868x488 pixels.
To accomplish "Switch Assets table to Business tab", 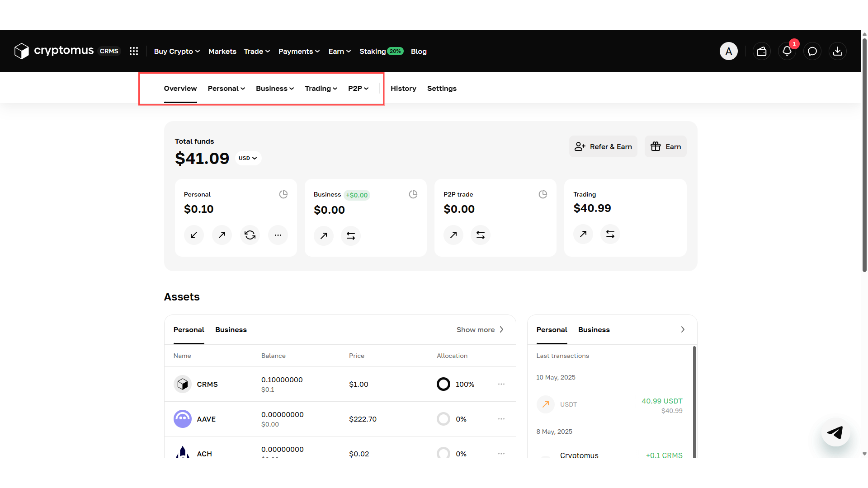I will click(231, 330).
